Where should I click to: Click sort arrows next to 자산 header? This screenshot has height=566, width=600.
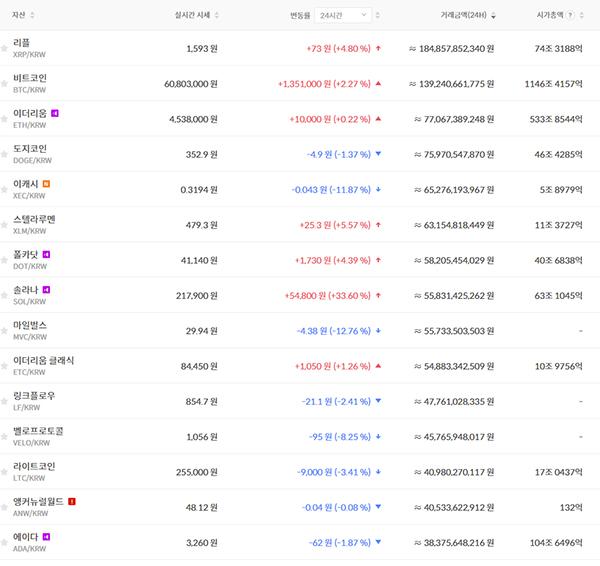pyautogui.click(x=33, y=16)
